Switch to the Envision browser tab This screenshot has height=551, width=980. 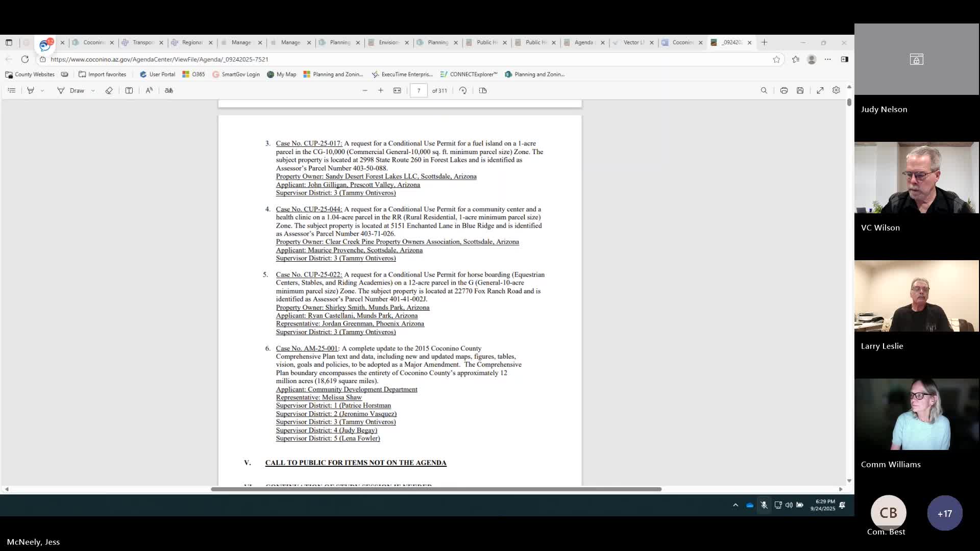(x=388, y=42)
